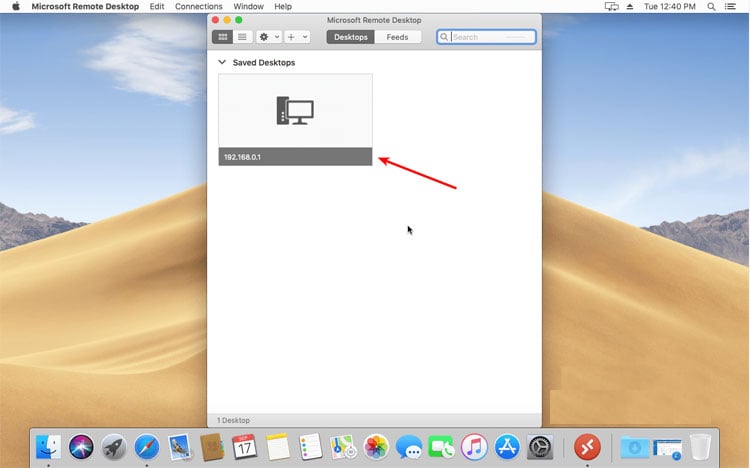Open Contacts book in the Dock
The width and height of the screenshot is (750, 468).
[x=212, y=447]
